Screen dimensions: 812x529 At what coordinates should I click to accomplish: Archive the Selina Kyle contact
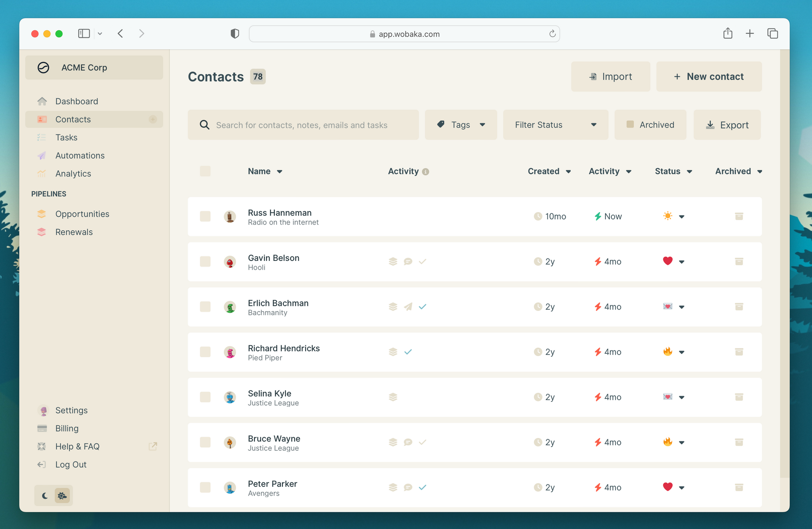click(x=739, y=397)
